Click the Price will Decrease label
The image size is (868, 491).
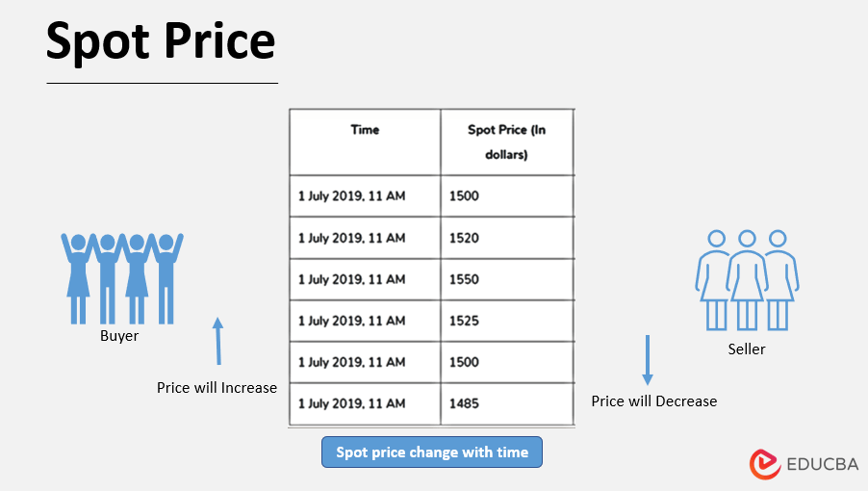click(653, 401)
